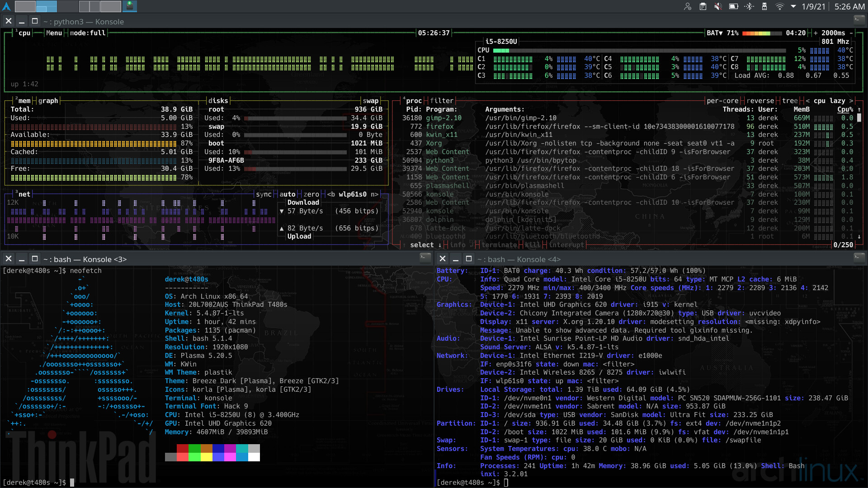Click terminate to end the selected process
The height and width of the screenshot is (488, 868).
(499, 244)
